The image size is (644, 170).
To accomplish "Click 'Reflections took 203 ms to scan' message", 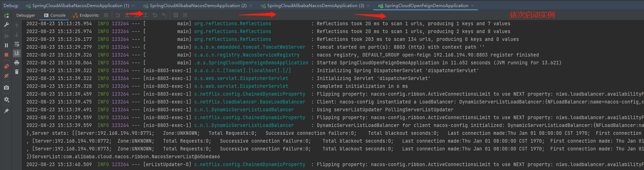I will [418, 39].
